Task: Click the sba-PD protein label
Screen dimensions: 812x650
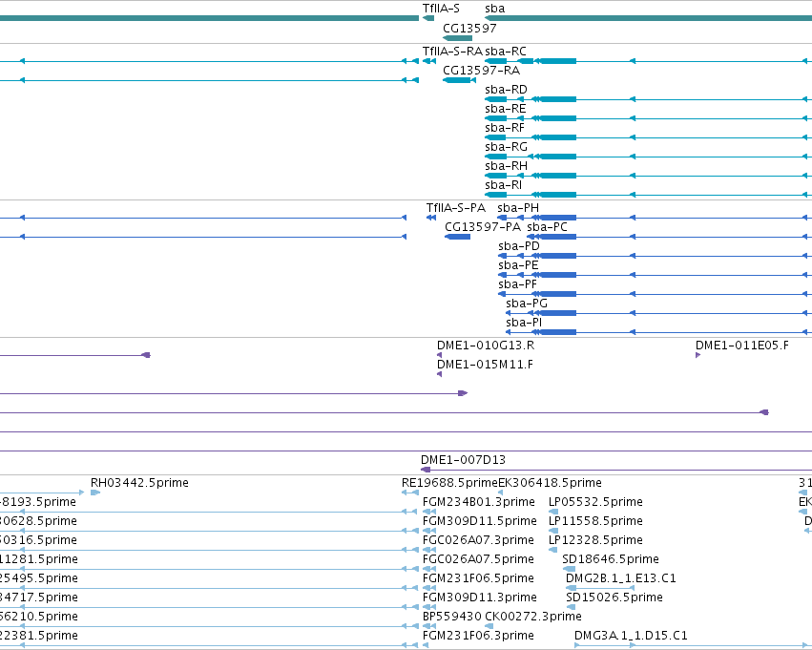Action: pos(519,246)
